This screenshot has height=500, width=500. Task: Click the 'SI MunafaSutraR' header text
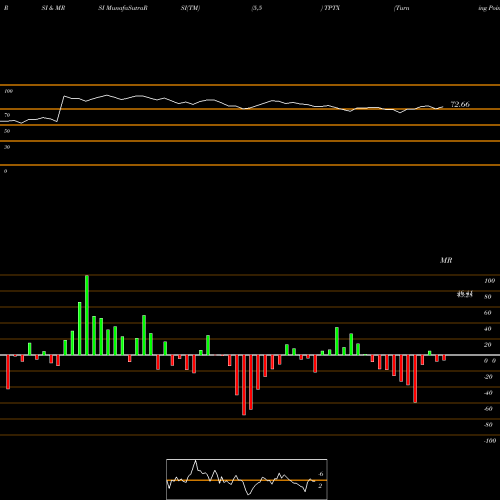[123, 8]
